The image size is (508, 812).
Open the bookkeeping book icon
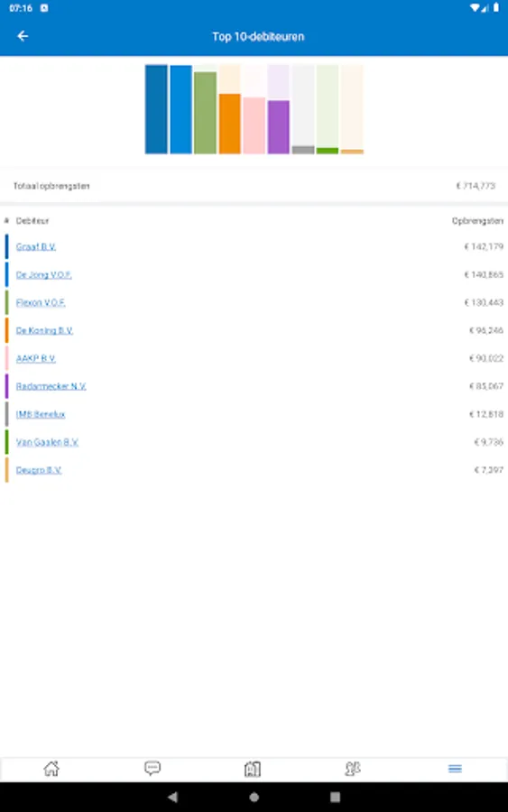[x=253, y=769]
